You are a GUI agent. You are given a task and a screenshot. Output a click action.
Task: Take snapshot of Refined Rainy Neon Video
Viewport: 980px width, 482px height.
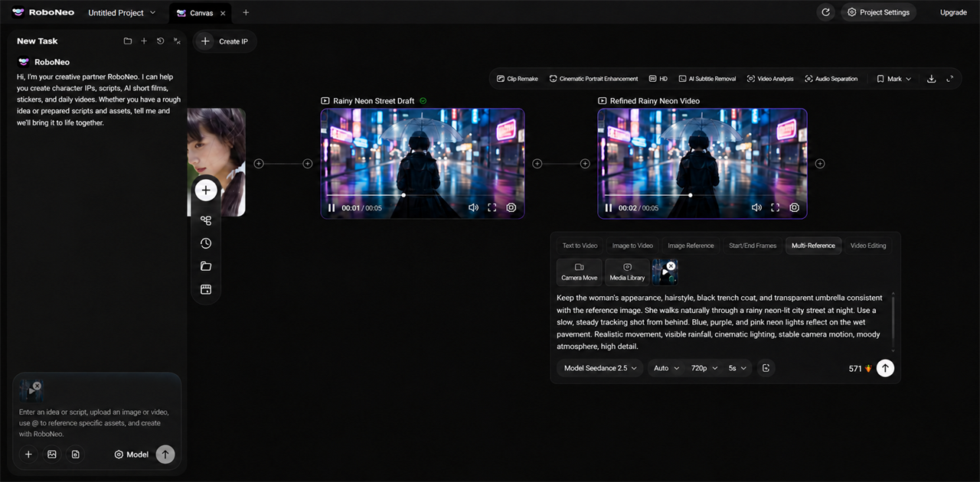(795, 207)
